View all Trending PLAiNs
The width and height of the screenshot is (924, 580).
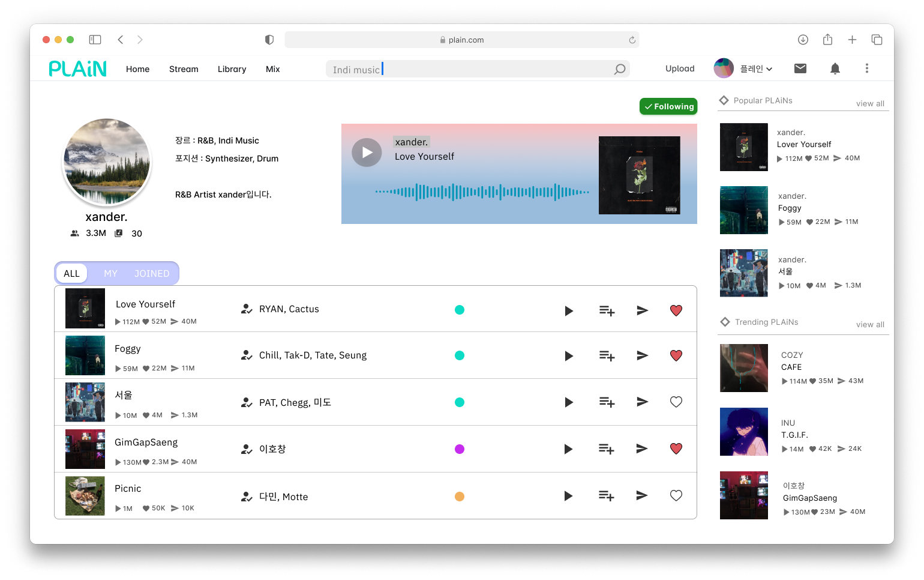coord(870,324)
